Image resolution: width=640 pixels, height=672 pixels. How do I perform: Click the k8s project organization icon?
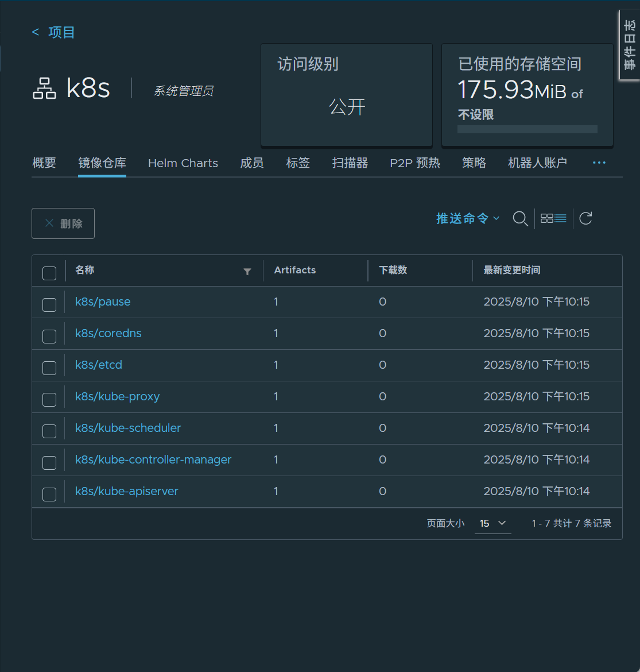coord(45,88)
